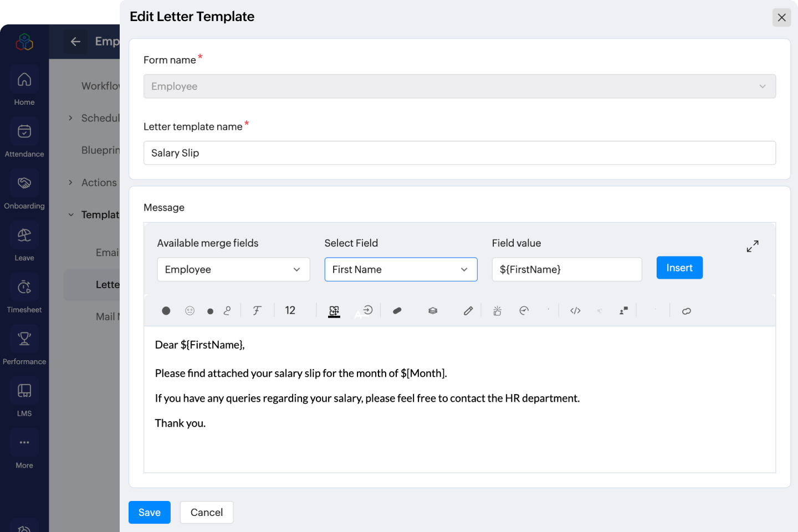Click the line starting 'If you have any queries'
798x532 pixels.
point(367,398)
